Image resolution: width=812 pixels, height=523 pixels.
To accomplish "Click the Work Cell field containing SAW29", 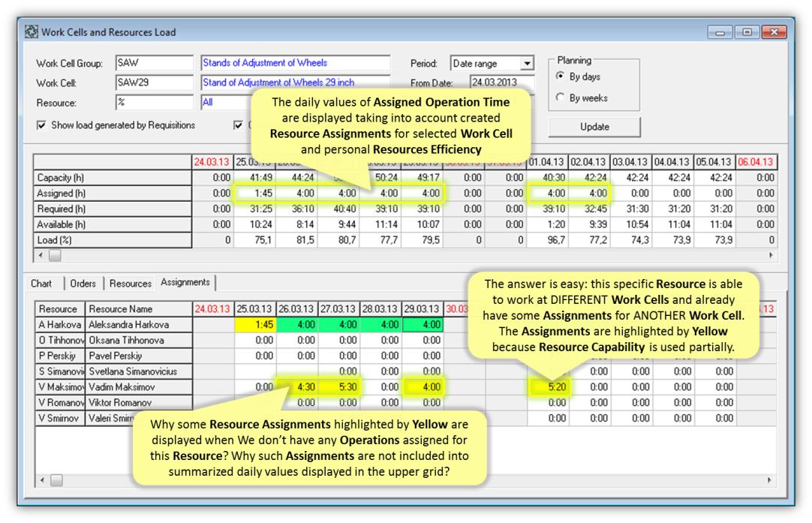I will click(x=155, y=83).
